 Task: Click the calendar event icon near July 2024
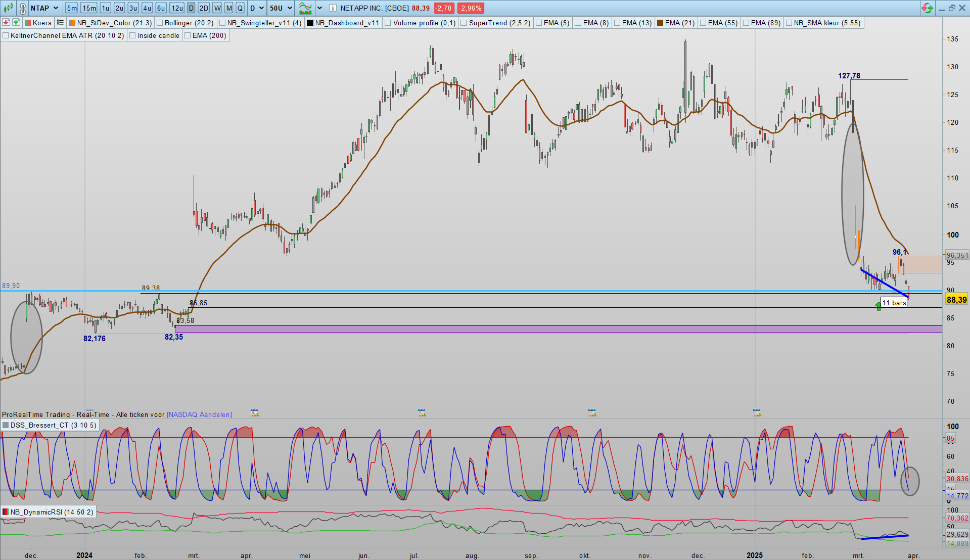[422, 413]
